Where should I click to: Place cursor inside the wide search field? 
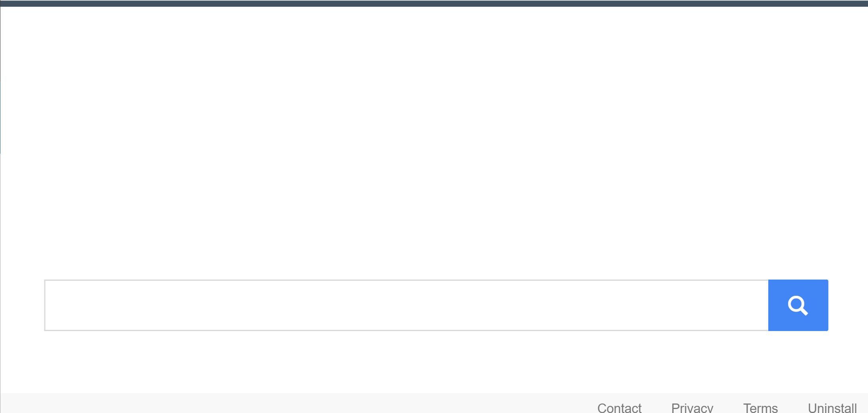tap(406, 305)
